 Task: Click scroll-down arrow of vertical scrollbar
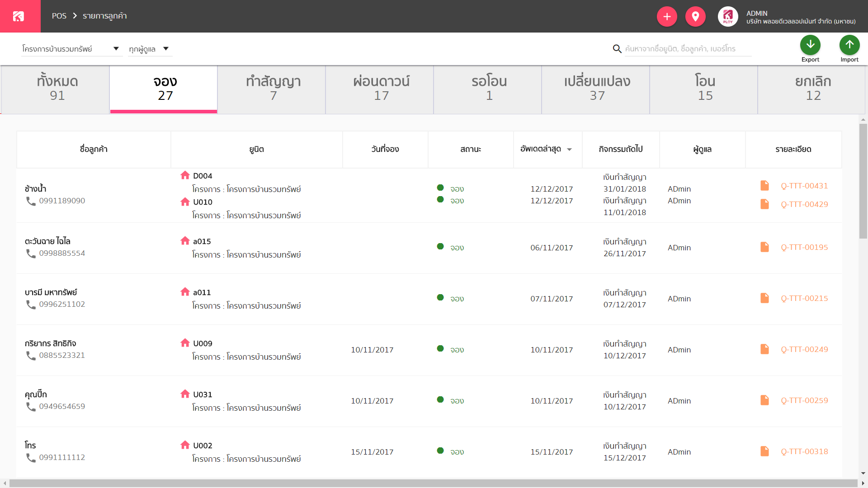tap(863, 474)
